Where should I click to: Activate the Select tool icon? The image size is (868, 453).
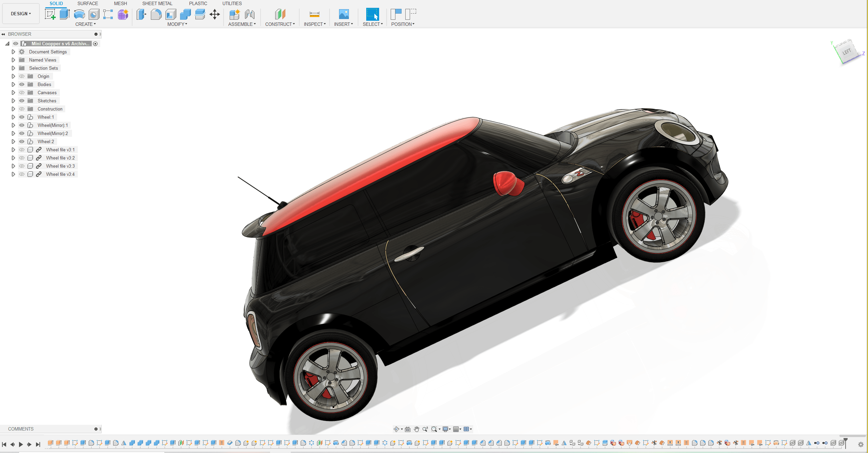click(372, 14)
